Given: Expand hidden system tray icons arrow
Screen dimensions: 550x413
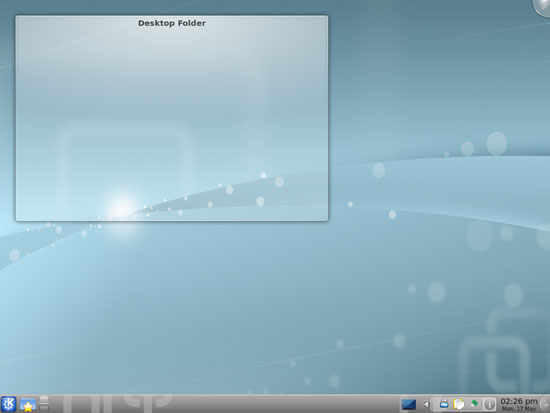Looking at the screenshot, I should pyautogui.click(x=426, y=404).
